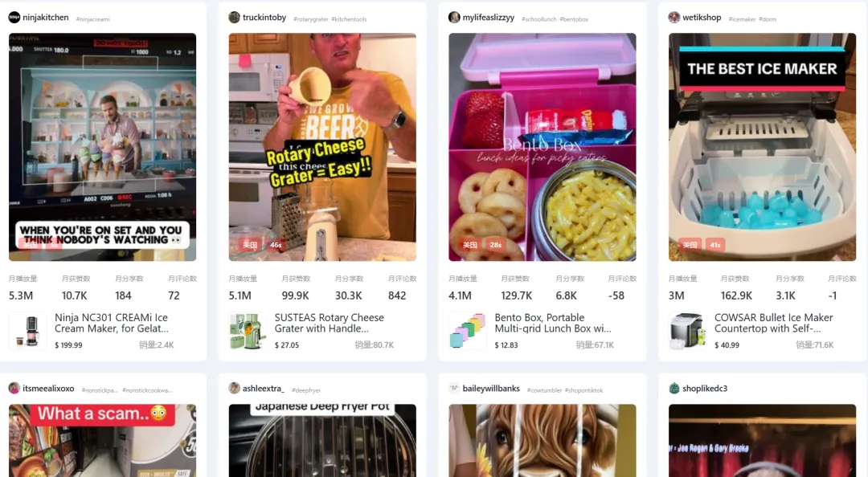The height and width of the screenshot is (477, 868).
Task: Click SUSTEAS Rotary Cheese Grater title
Action: click(x=330, y=323)
